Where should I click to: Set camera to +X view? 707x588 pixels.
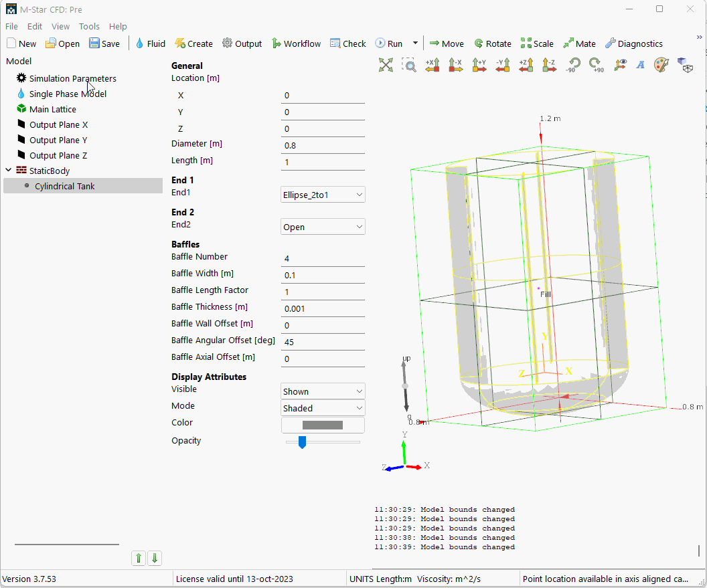pyautogui.click(x=433, y=65)
